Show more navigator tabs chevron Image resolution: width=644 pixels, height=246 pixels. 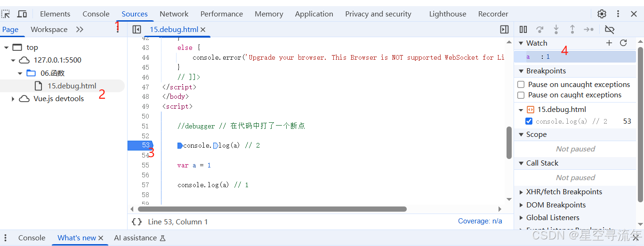pyautogui.click(x=80, y=30)
